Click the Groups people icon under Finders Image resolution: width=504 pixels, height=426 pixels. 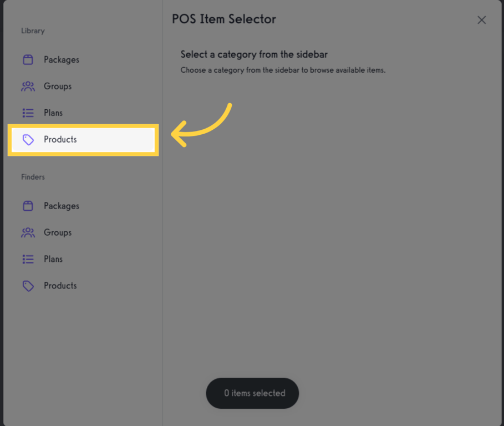coord(28,232)
